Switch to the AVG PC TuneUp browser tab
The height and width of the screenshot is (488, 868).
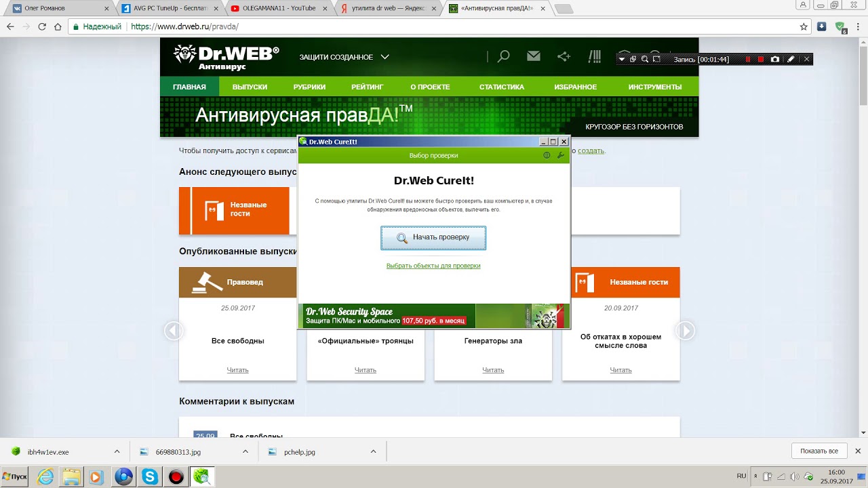point(166,8)
